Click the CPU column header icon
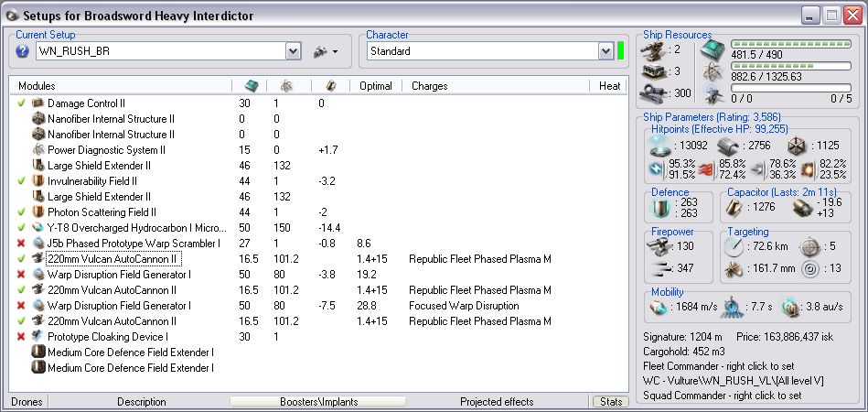 [252, 86]
